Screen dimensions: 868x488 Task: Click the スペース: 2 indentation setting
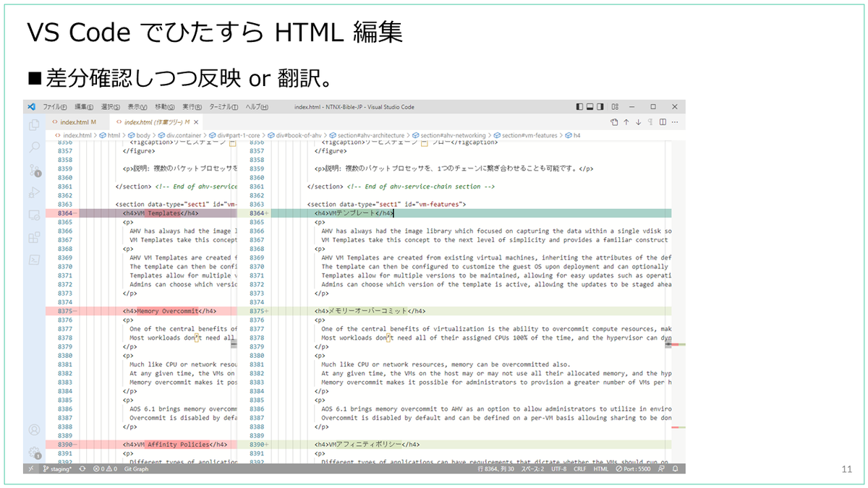click(532, 469)
